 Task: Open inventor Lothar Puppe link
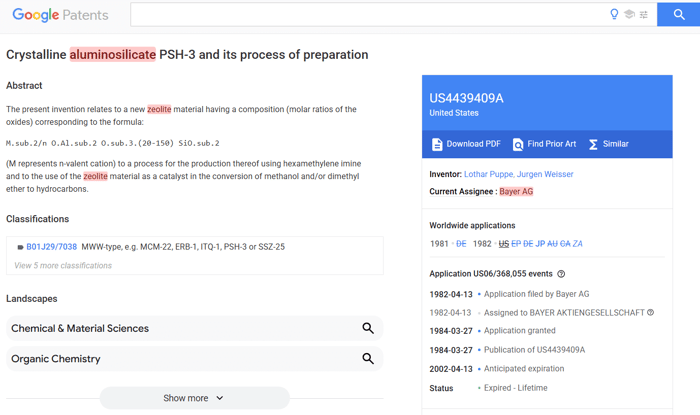[x=490, y=174]
